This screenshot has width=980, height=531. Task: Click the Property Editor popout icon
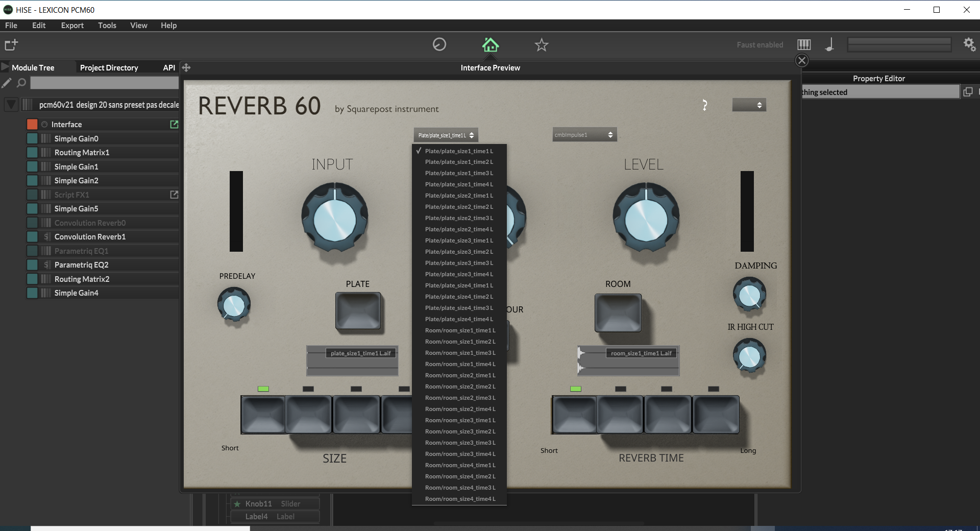pos(968,92)
